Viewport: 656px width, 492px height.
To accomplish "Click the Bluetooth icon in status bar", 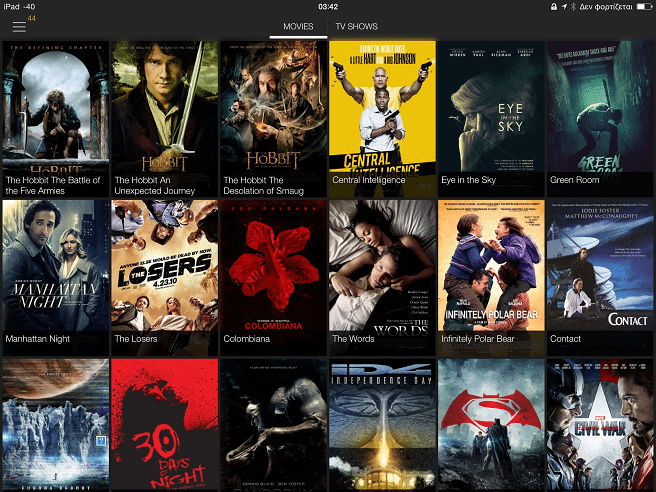I will click(574, 7).
